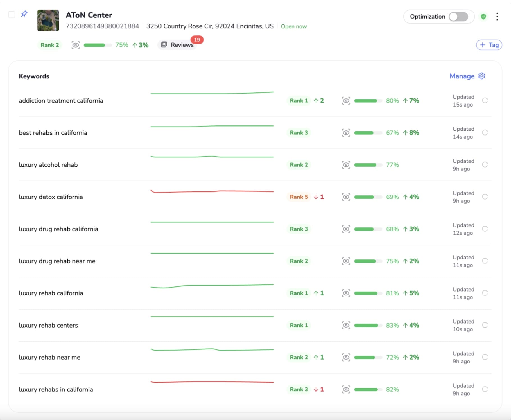Image resolution: width=511 pixels, height=420 pixels.
Task: Open the three-dot more options menu
Action: pos(497,17)
